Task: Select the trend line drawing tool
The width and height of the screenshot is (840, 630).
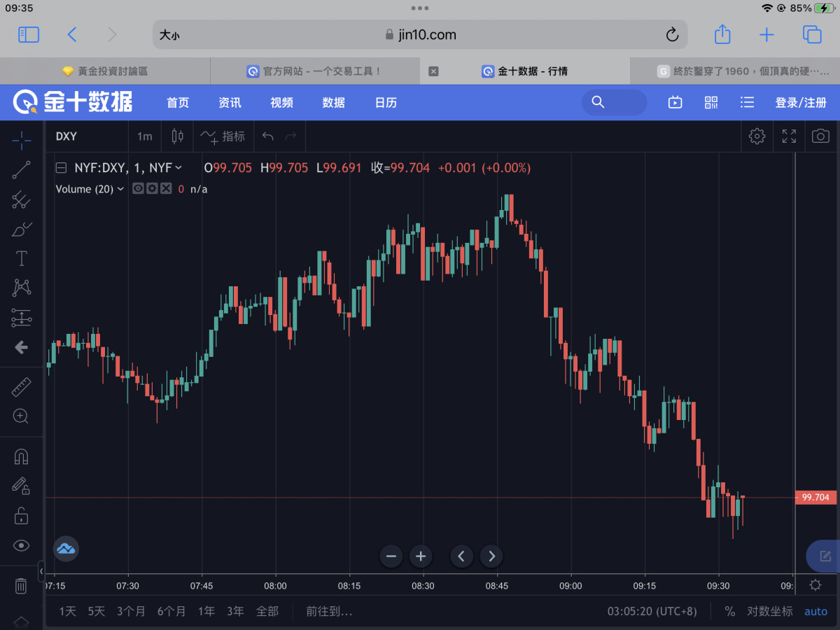Action: click(x=22, y=170)
